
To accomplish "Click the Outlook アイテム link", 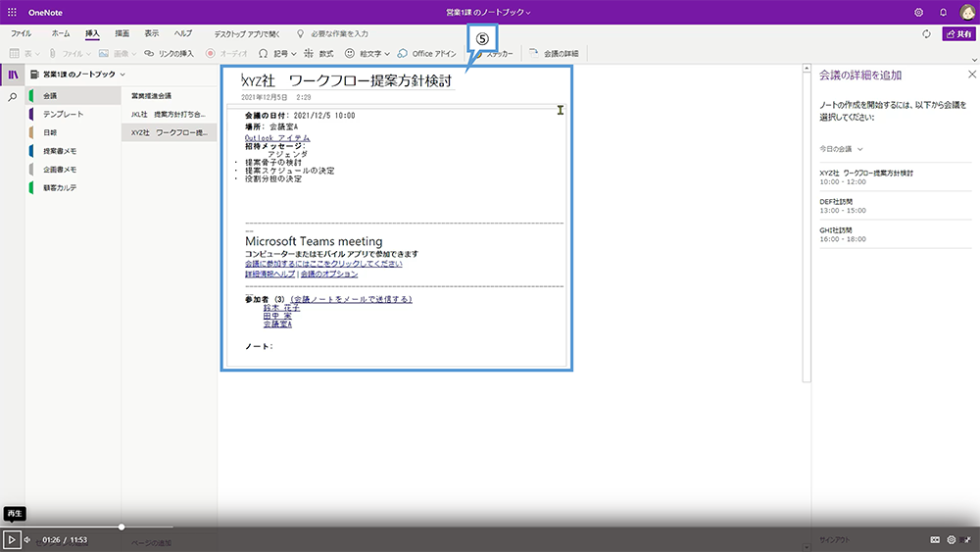I will point(277,137).
